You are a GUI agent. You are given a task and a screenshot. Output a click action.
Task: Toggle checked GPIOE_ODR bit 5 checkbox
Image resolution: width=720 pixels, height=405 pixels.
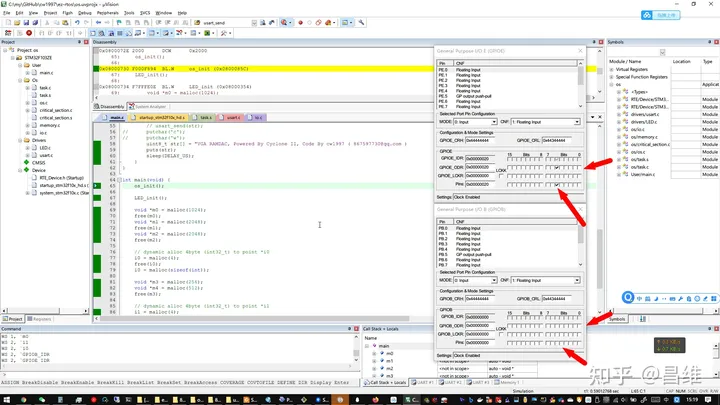point(557,168)
